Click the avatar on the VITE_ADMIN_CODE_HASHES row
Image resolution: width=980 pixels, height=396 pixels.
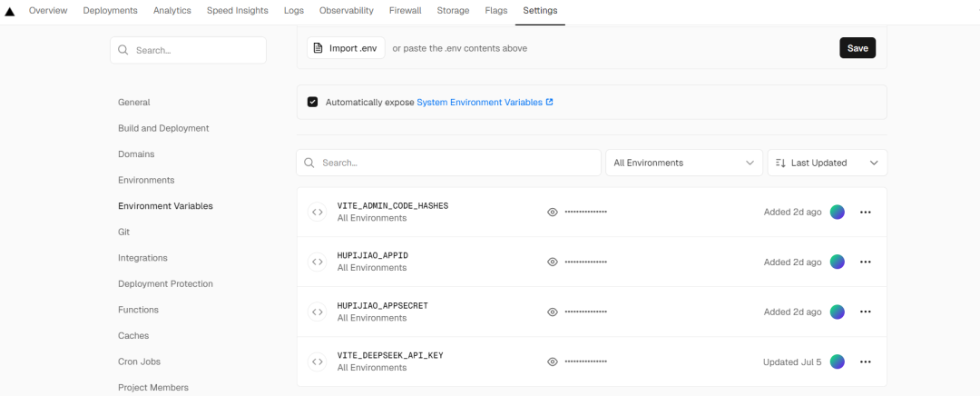tap(838, 212)
